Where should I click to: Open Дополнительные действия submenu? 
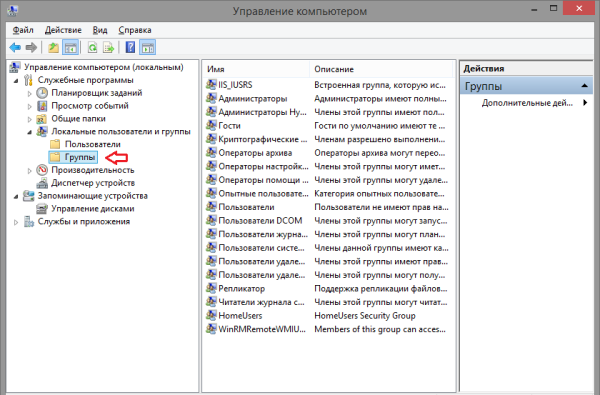[534, 103]
